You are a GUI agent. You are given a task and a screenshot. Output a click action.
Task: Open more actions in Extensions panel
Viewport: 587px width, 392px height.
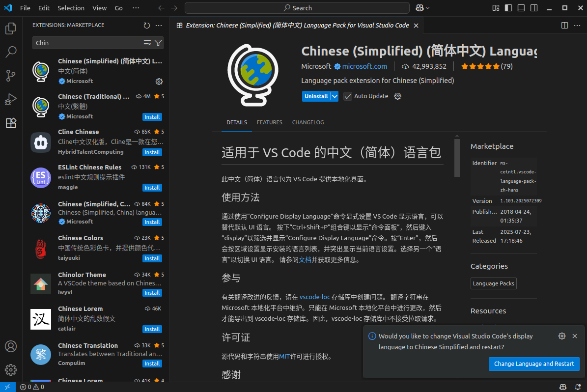tap(158, 25)
